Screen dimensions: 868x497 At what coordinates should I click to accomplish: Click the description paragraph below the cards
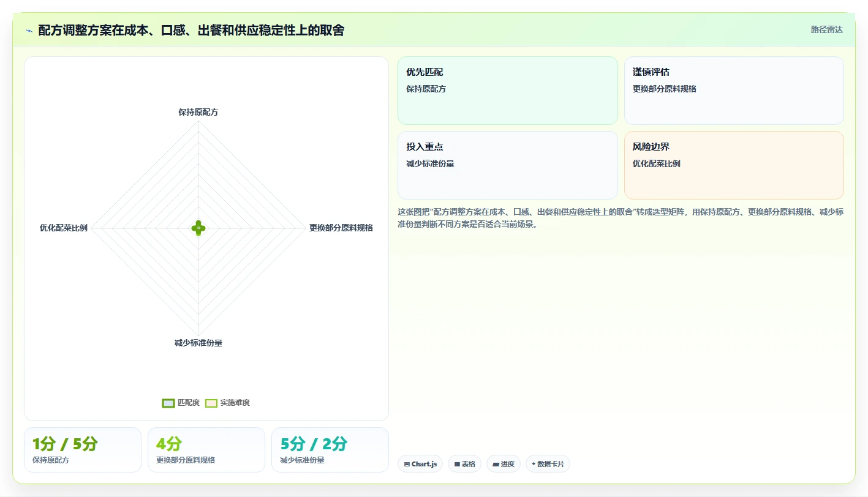click(621, 218)
